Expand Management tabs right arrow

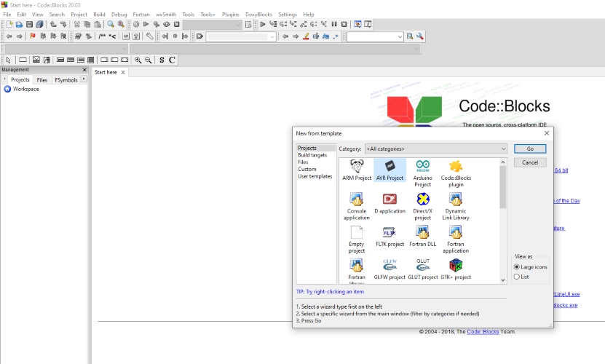(84, 79)
